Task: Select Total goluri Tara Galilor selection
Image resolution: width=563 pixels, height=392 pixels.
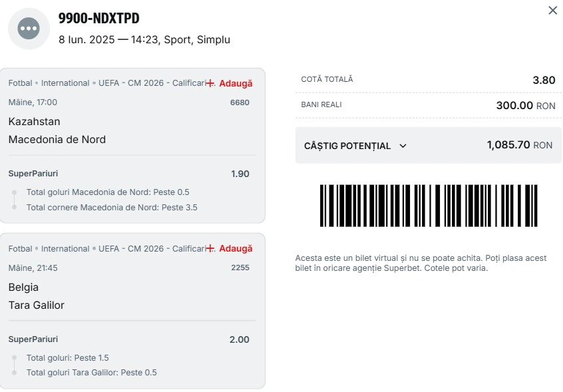Action: click(x=92, y=373)
